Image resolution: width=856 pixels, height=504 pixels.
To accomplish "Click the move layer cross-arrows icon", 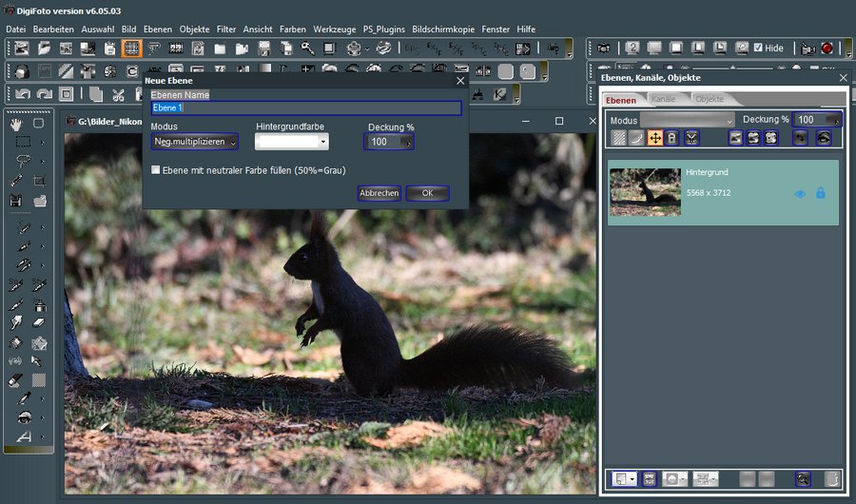I will [655, 138].
